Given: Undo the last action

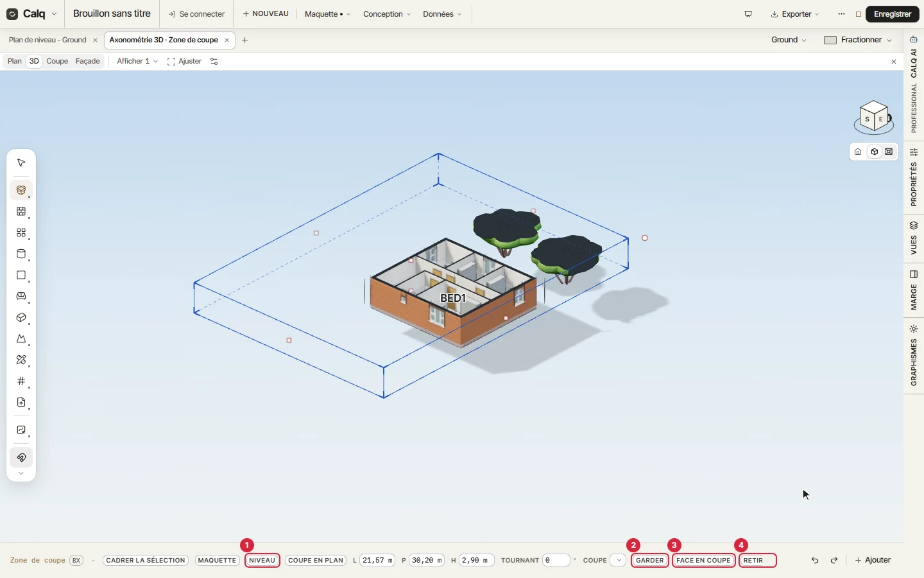Looking at the screenshot, I should tap(815, 560).
